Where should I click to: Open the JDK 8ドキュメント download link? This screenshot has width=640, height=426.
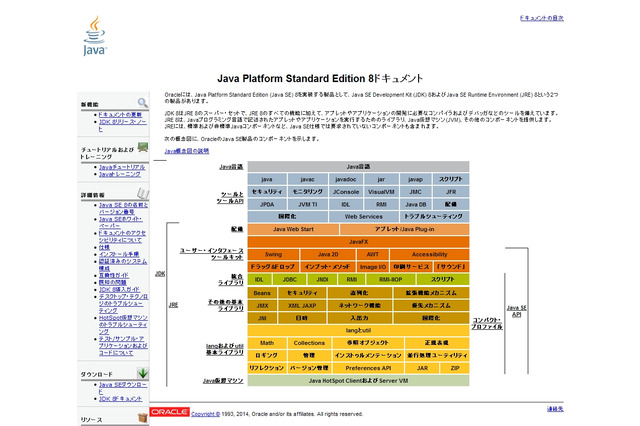click(120, 399)
